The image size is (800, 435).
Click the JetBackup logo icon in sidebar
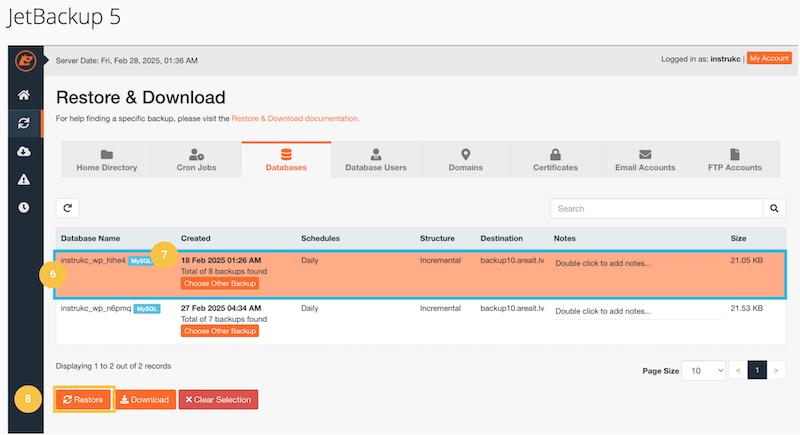click(24, 62)
